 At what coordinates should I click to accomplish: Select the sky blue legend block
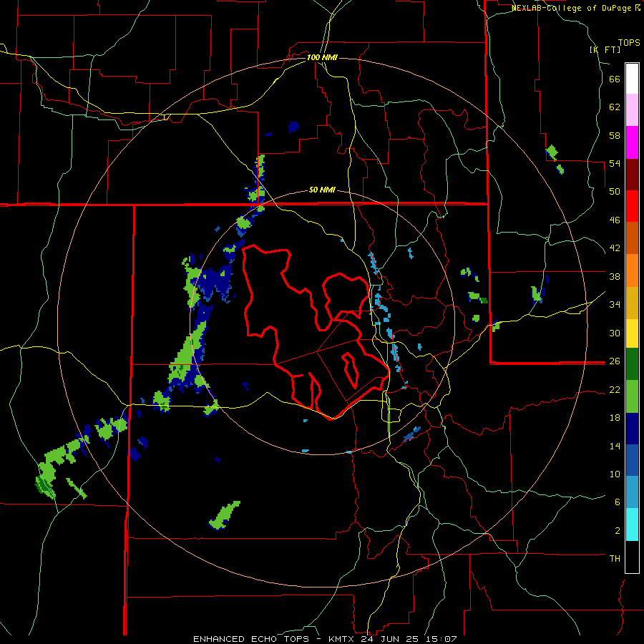tap(632, 492)
